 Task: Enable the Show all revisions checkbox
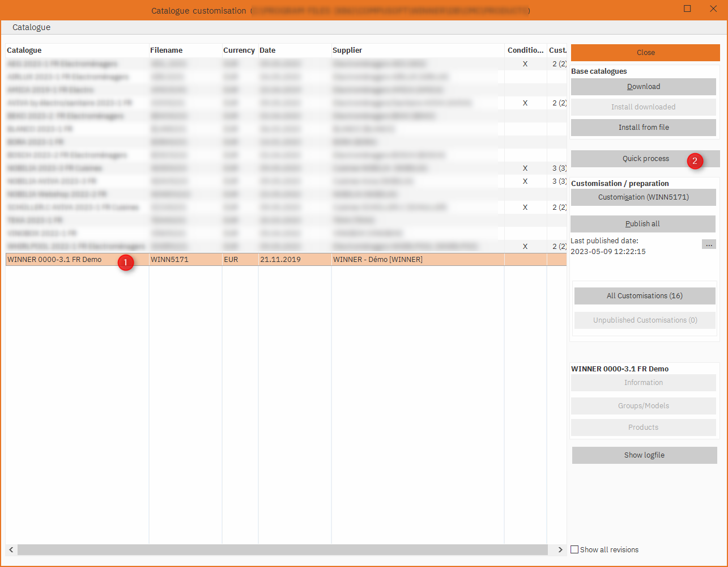tap(574, 549)
